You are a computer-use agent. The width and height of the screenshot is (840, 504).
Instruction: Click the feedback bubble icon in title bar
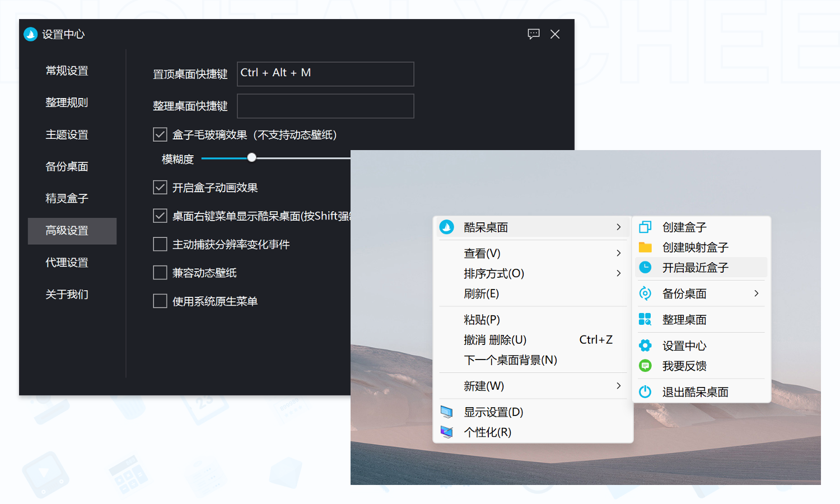click(x=533, y=34)
